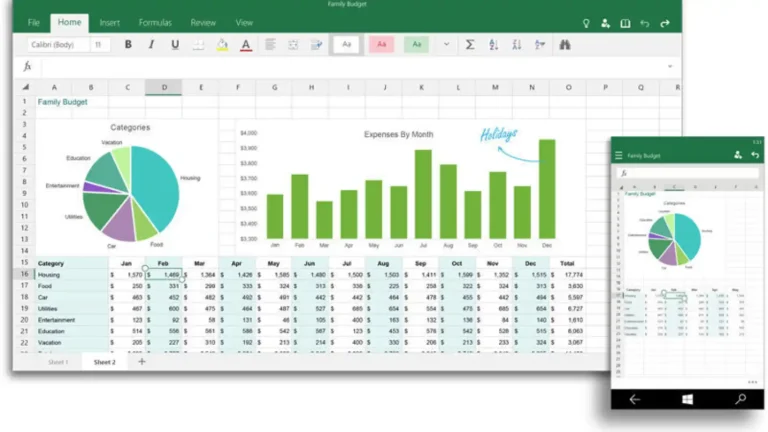Apply the white normal cell style

pos(346,45)
